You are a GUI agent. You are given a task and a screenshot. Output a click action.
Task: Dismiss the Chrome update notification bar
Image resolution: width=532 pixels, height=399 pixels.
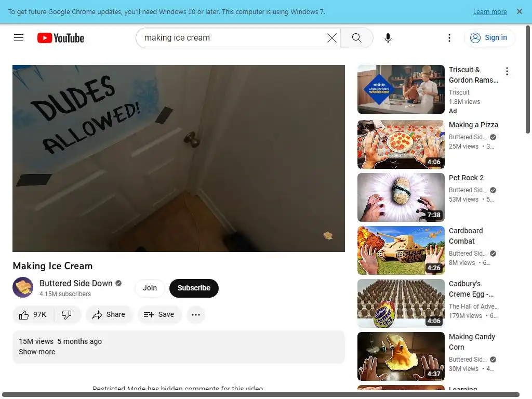pos(519,11)
